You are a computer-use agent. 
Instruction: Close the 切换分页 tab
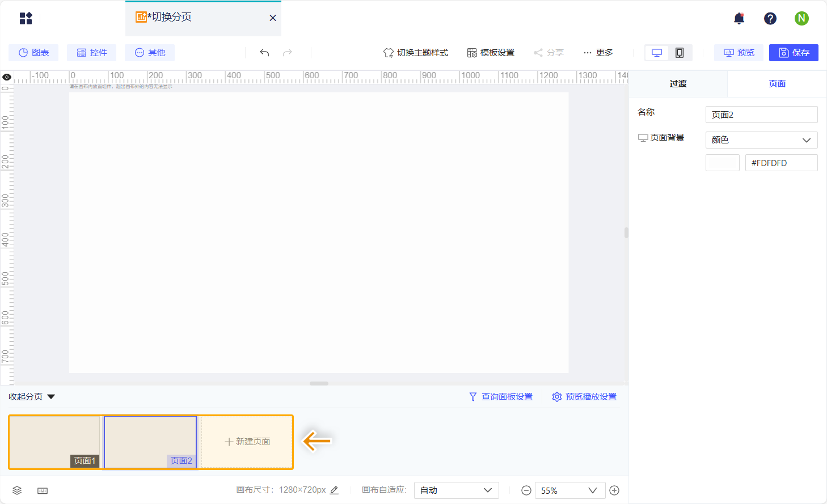click(x=273, y=18)
